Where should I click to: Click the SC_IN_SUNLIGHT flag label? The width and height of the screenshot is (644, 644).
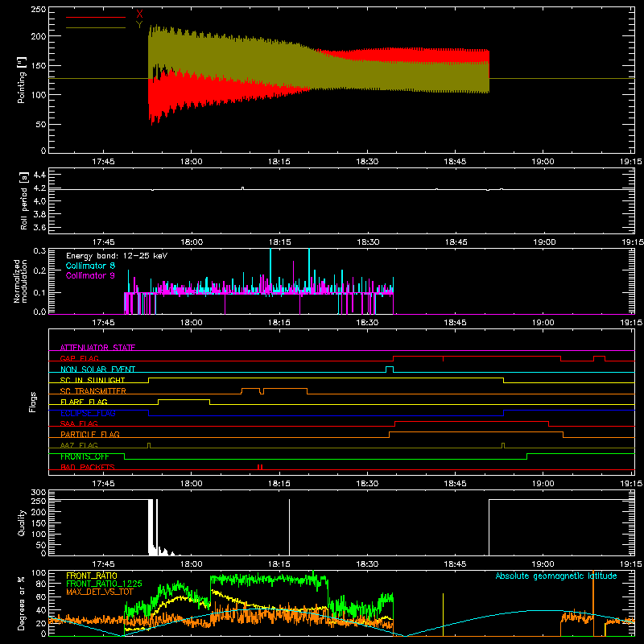[x=93, y=380]
